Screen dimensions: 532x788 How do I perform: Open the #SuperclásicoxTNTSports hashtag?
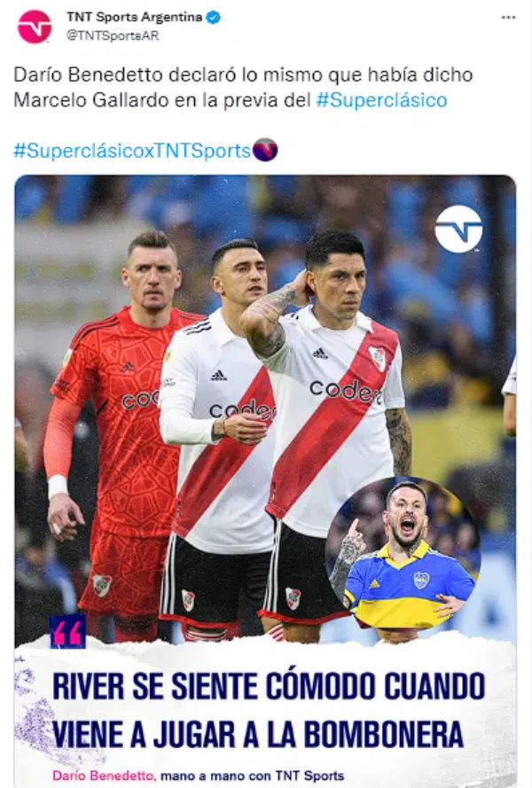[x=132, y=151]
